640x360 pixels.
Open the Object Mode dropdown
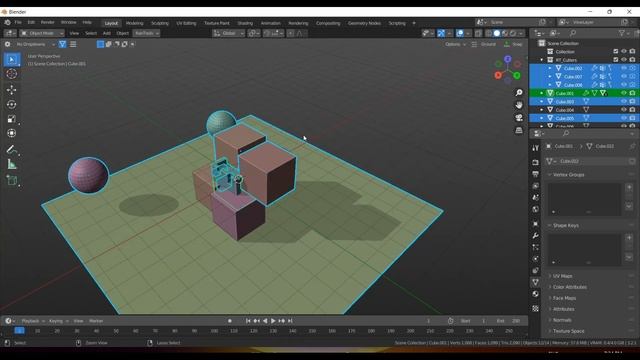click(42, 33)
